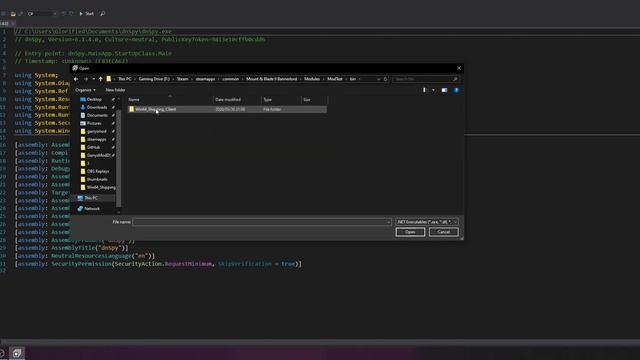The image size is (640, 360).
Task: Select steamapps in the navigation pane
Action: pos(96,140)
